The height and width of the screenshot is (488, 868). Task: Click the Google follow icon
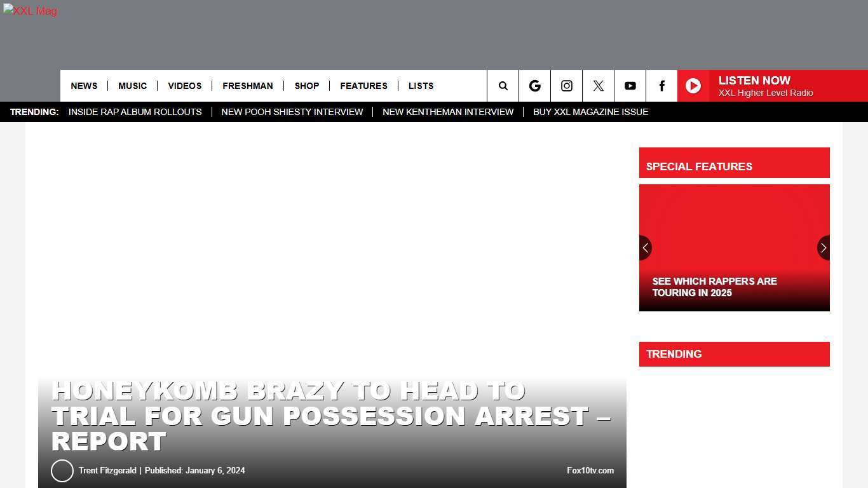coord(534,86)
